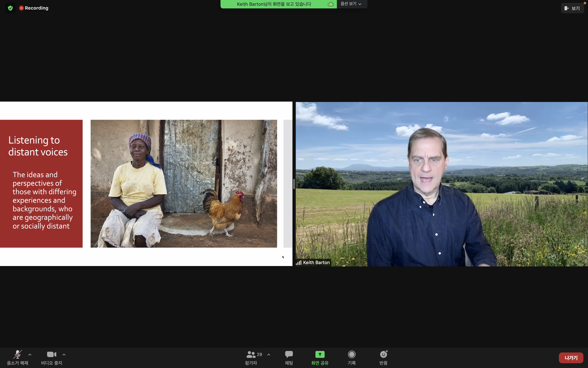Click the green security shield icon
Viewport: 588px width, 368px height.
tap(10, 8)
